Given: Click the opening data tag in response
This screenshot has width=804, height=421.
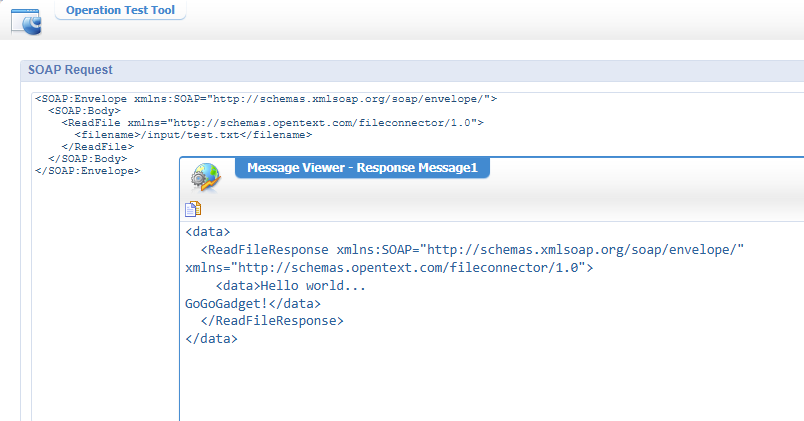Looking at the screenshot, I should tap(207, 232).
